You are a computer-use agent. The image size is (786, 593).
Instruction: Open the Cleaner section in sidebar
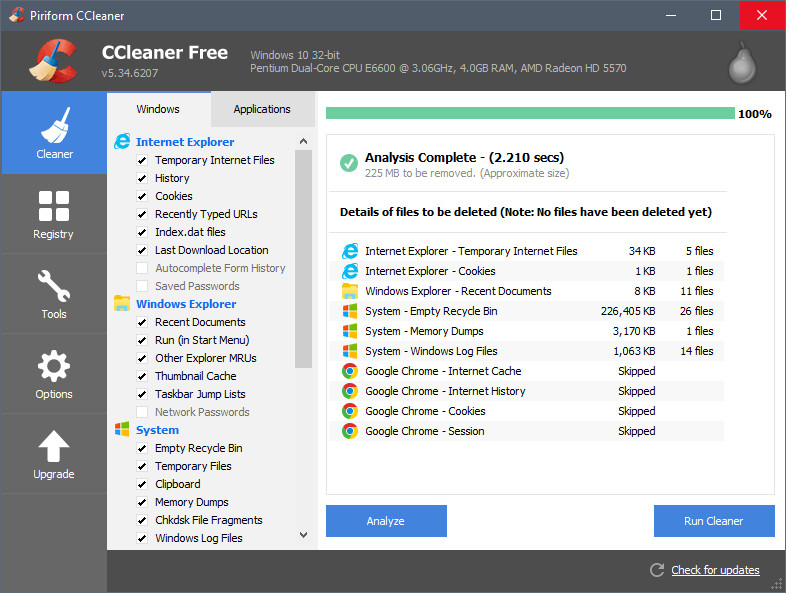click(x=54, y=132)
